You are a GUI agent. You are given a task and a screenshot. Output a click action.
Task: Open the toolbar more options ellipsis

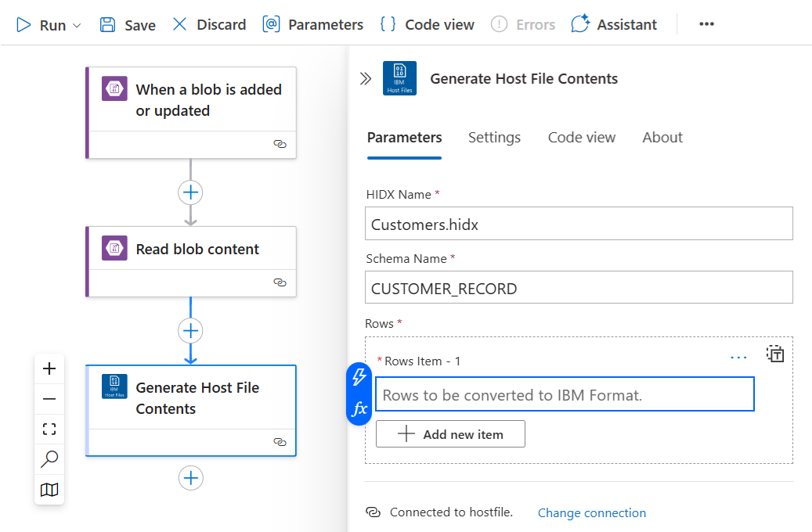(706, 24)
